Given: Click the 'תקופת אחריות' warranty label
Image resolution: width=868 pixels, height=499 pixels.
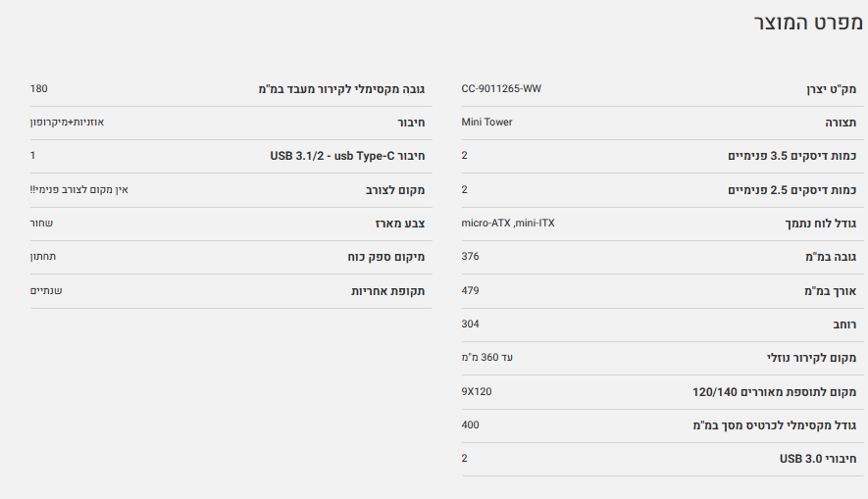Looking at the screenshot, I should (388, 291).
